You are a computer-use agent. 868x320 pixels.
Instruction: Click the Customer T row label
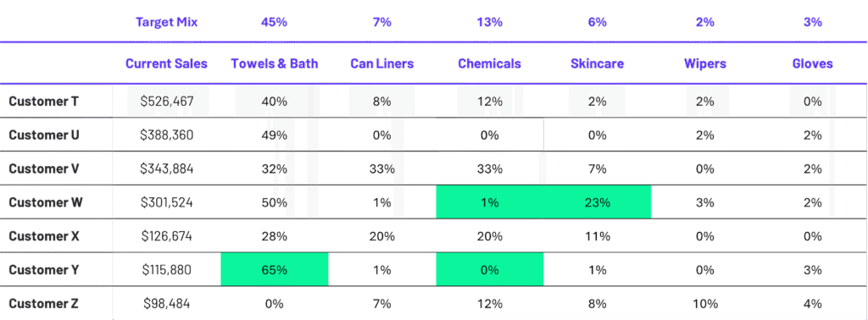click(44, 101)
